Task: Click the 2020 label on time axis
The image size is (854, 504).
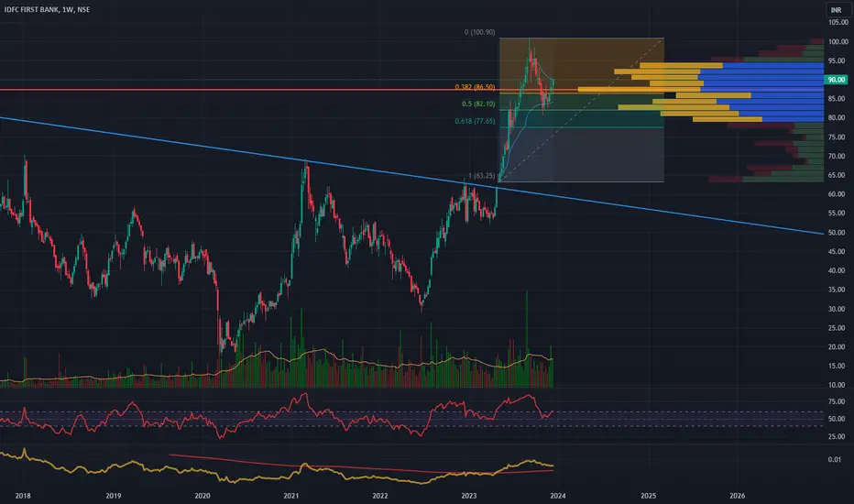Action: (203, 495)
